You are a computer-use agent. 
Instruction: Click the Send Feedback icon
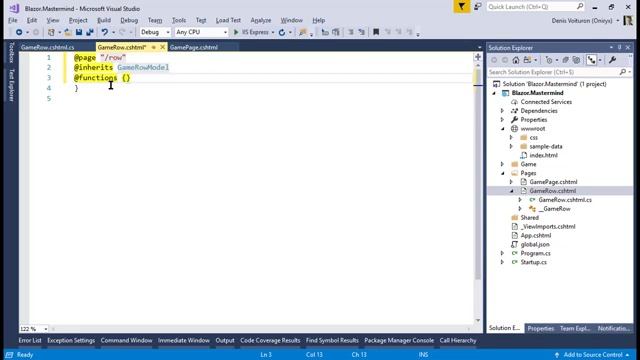coord(478,7)
